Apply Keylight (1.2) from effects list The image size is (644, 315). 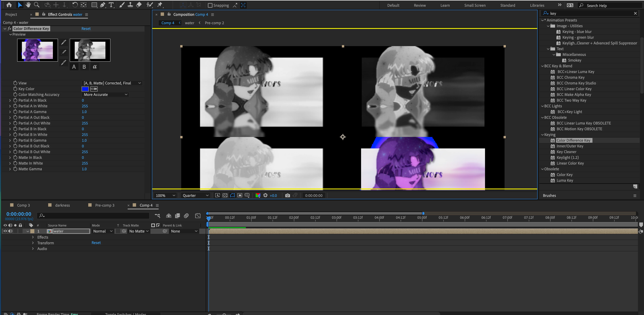point(567,157)
